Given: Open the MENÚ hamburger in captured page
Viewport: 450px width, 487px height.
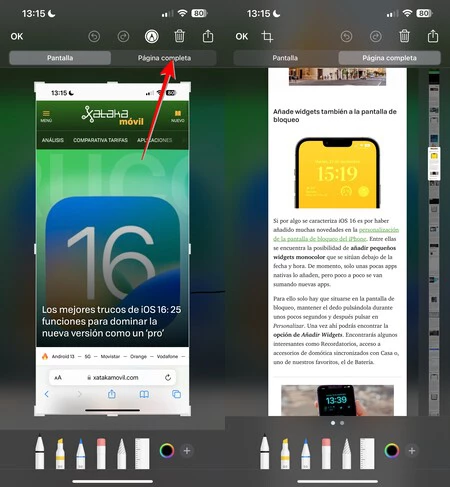Looking at the screenshot, I should [46, 116].
